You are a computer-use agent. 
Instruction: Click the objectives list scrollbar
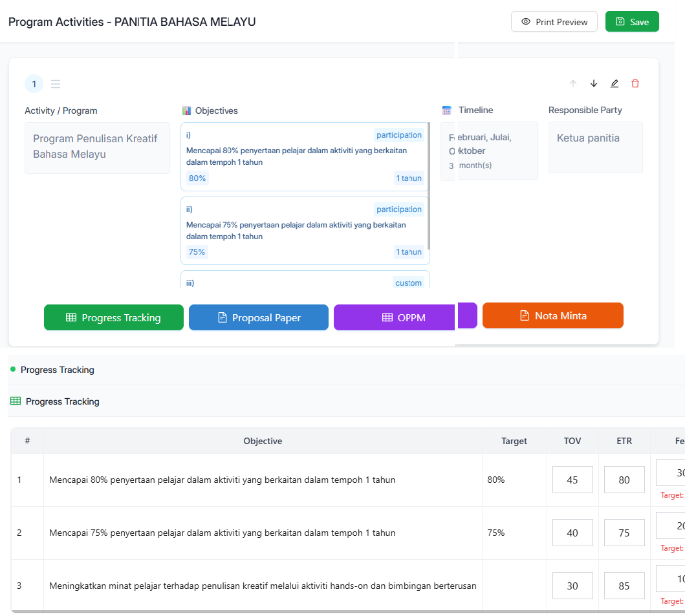pyautogui.click(x=429, y=187)
